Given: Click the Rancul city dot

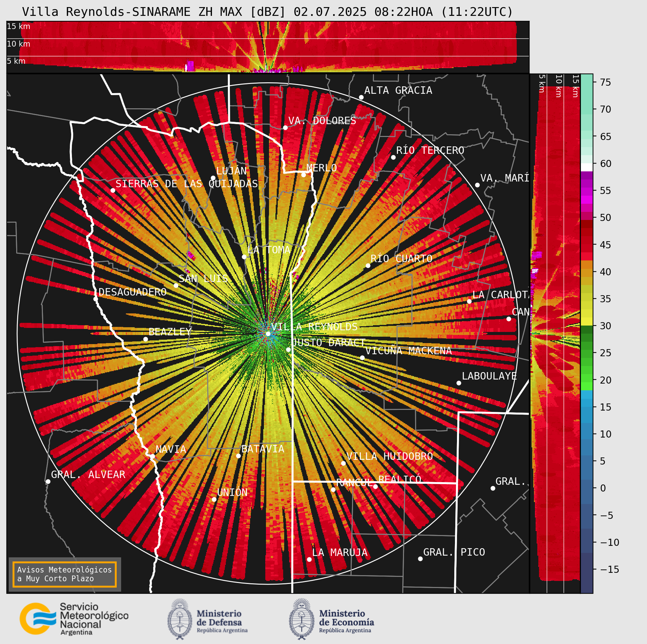Looking at the screenshot, I should [x=333, y=489].
